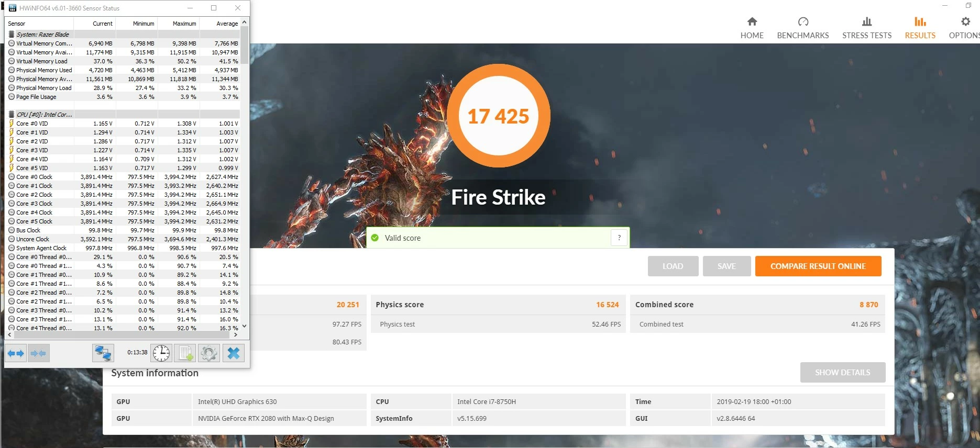Switch to the STRESS TESTS tab
This screenshot has height=448, width=980.
coord(867,28)
